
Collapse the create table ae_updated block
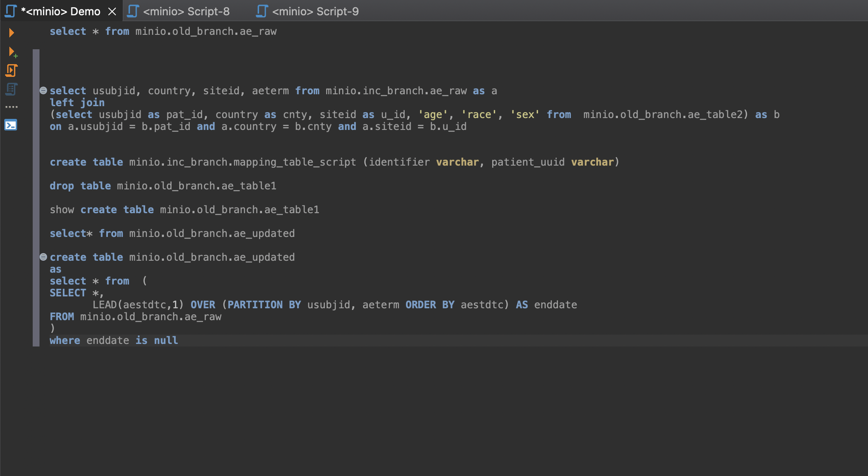pyautogui.click(x=43, y=256)
